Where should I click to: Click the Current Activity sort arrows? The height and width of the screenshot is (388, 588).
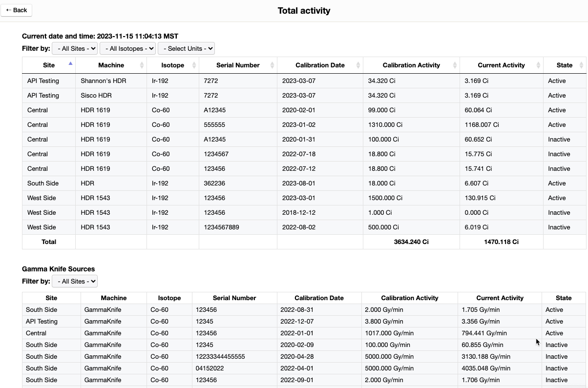click(x=539, y=65)
